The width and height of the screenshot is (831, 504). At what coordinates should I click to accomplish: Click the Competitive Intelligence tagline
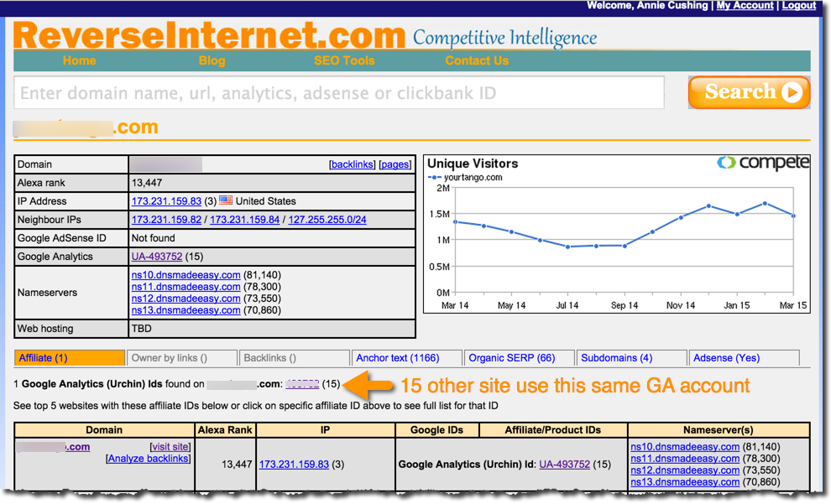(504, 38)
